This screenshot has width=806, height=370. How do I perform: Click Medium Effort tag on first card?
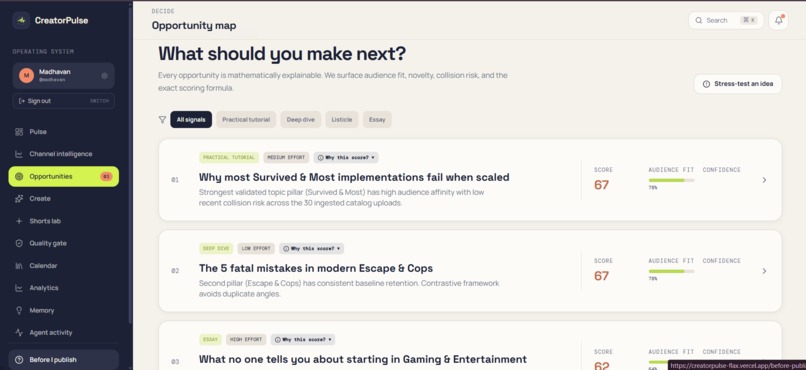pos(286,158)
